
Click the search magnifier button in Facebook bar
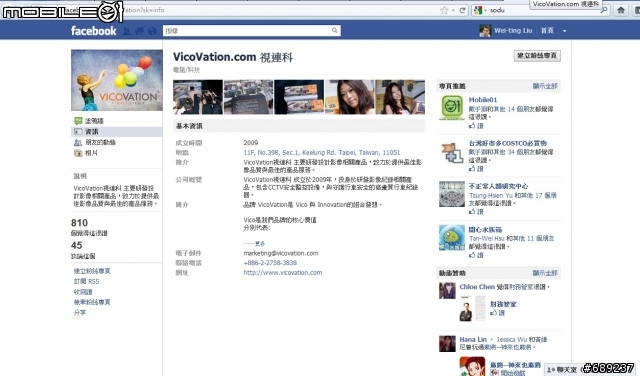pos(335,31)
